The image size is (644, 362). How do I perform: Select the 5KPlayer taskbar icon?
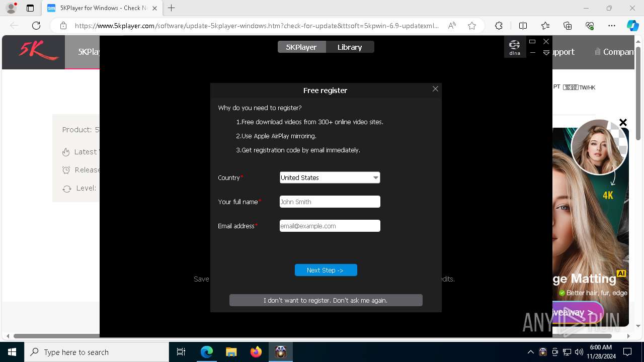281,352
